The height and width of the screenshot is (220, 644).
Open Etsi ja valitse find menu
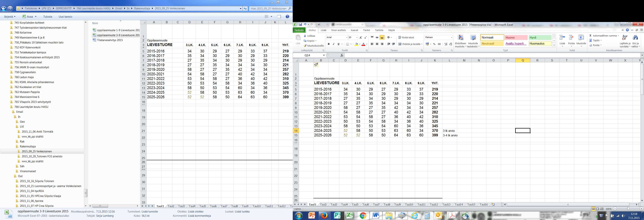(x=635, y=41)
